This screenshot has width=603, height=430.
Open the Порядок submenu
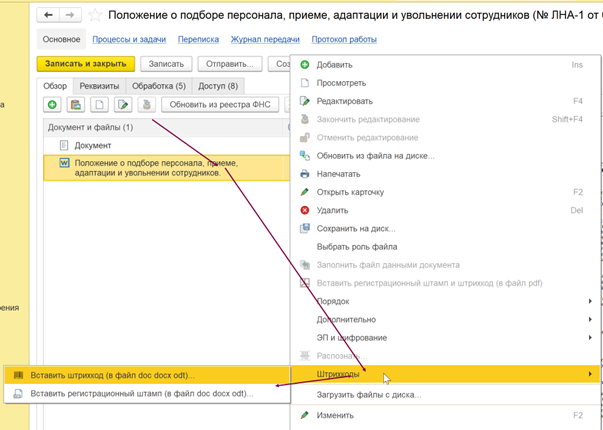(x=446, y=301)
